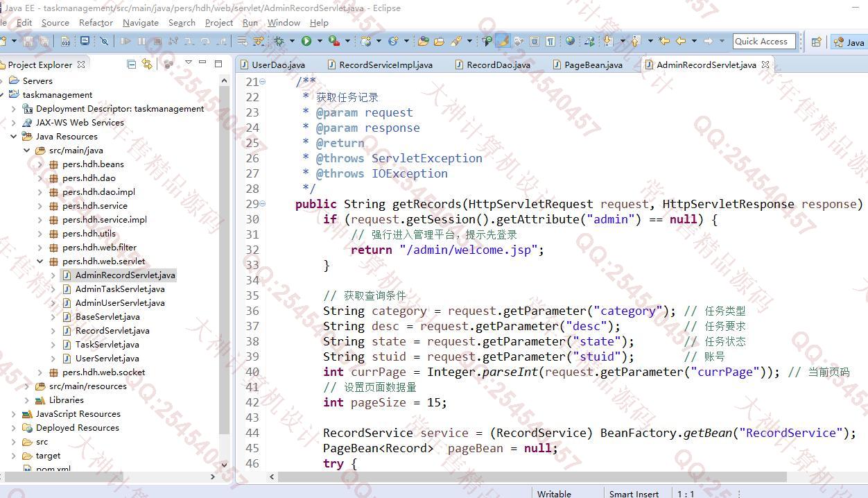Screen dimensions: 868x498
Task: Click the Step Over icon
Action: click(x=205, y=42)
